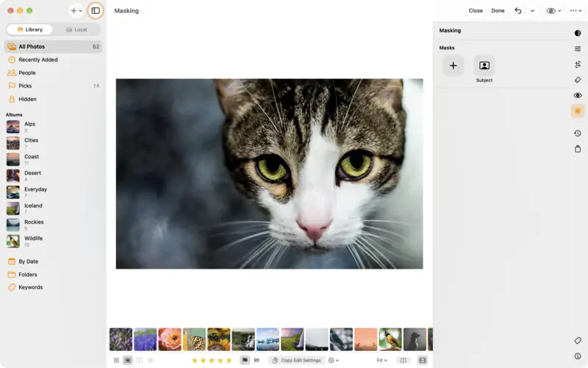588x368 pixels.
Task: Open the People collection
Action: [x=53, y=73]
